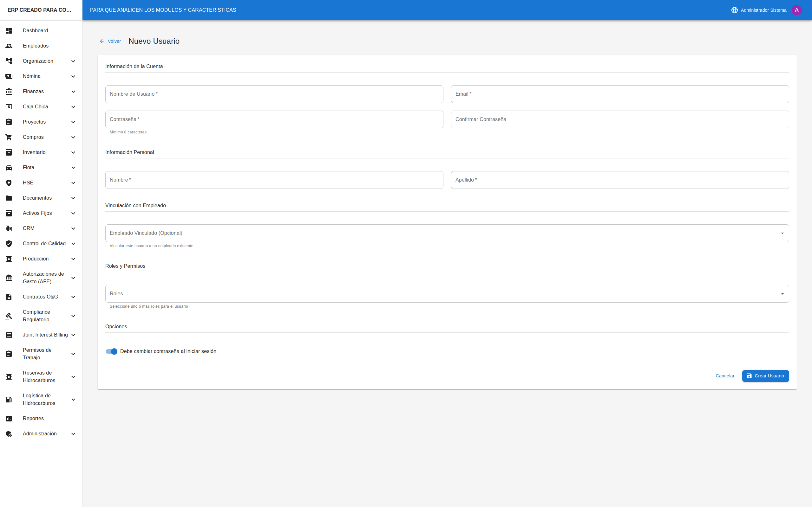Expand the Finanzas menu chevron
The image size is (812, 507).
pos(73,92)
